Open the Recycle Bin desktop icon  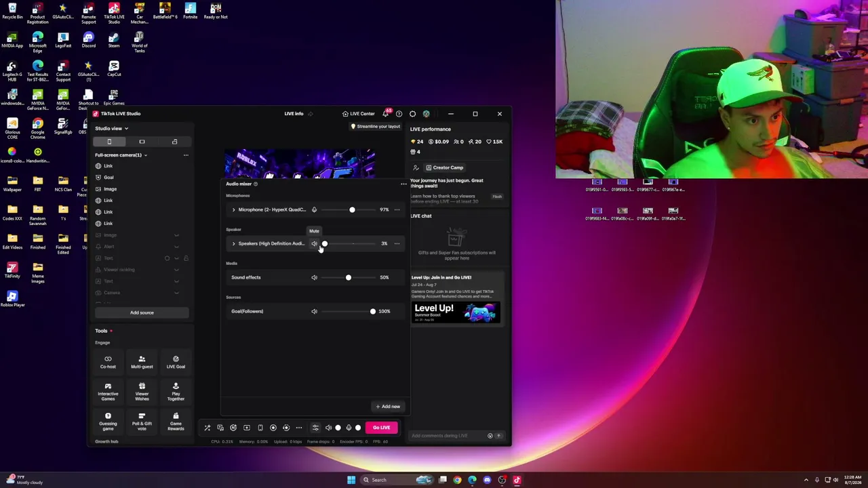click(12, 11)
